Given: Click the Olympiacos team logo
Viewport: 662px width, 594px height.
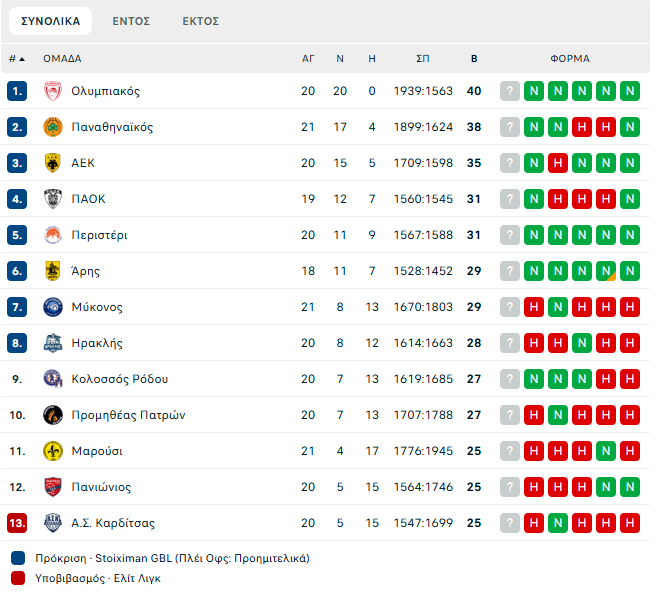Looking at the screenshot, I should click(53, 91).
